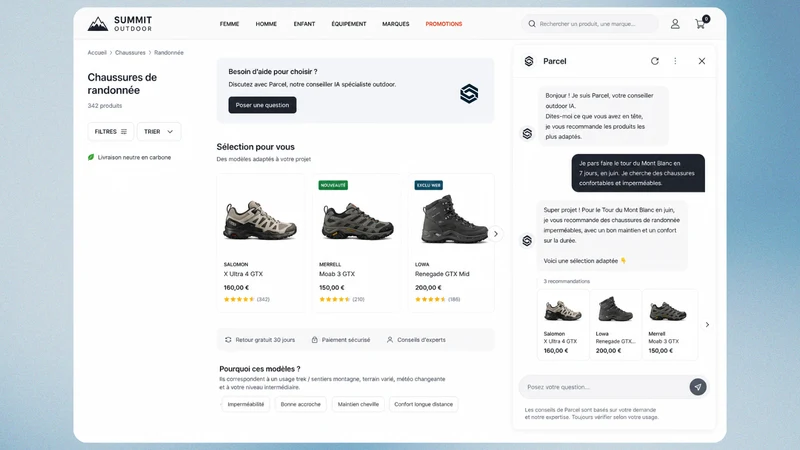The width and height of the screenshot is (800, 450).
Task: Click Parcel avatar beside greeting message
Action: pyautogui.click(x=527, y=134)
